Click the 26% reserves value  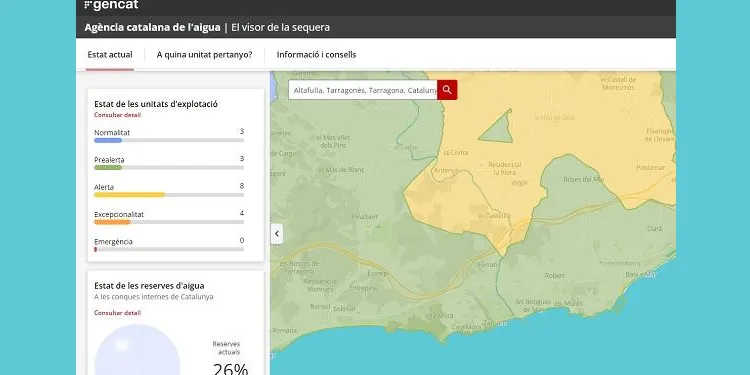tap(231, 368)
